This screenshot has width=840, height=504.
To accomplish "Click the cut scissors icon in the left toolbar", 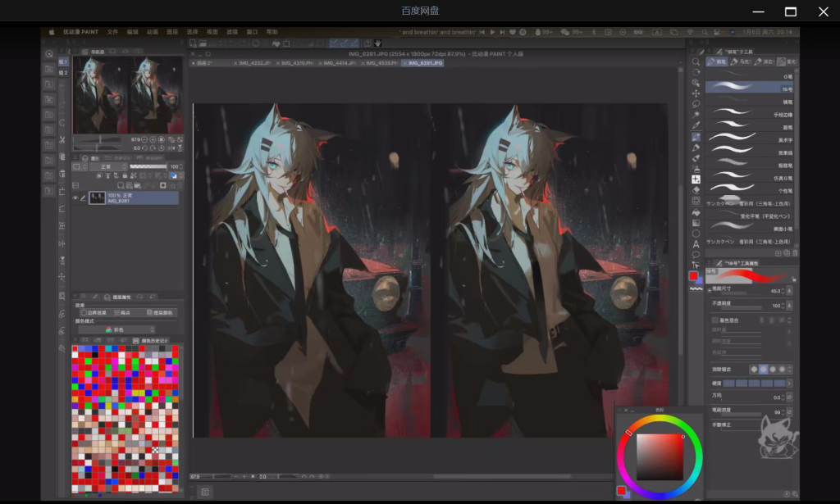I will 62,140.
